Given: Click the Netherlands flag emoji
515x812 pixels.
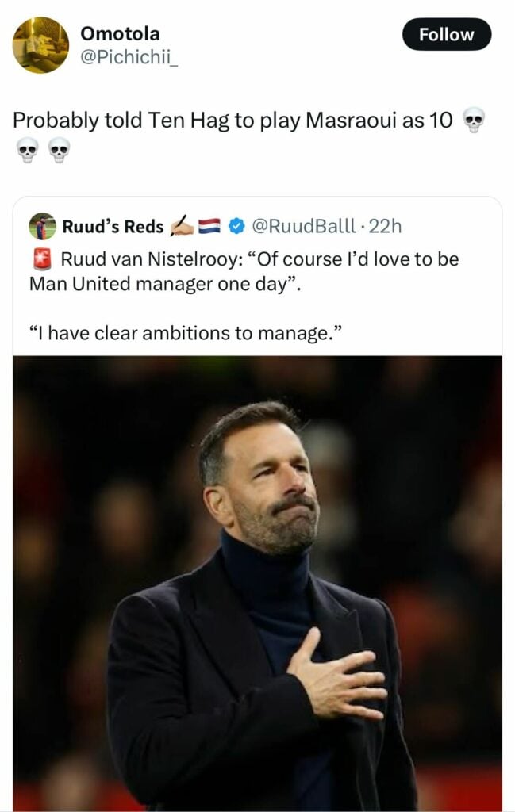Looking at the screenshot, I should pyautogui.click(x=209, y=227).
